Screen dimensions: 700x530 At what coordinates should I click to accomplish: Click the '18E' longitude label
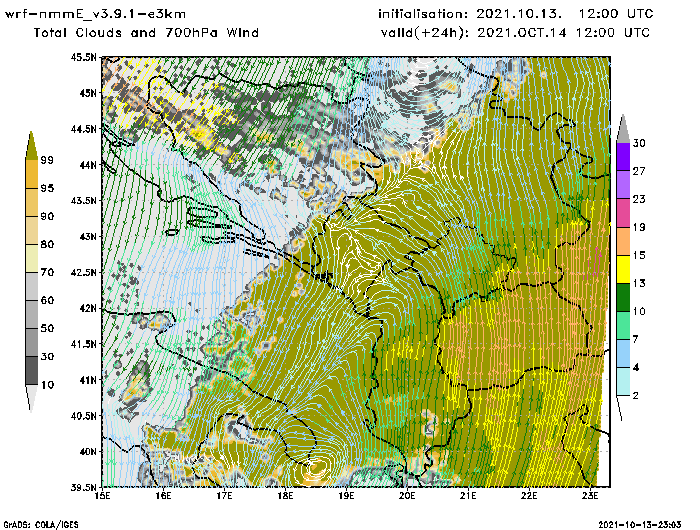pyautogui.click(x=285, y=496)
